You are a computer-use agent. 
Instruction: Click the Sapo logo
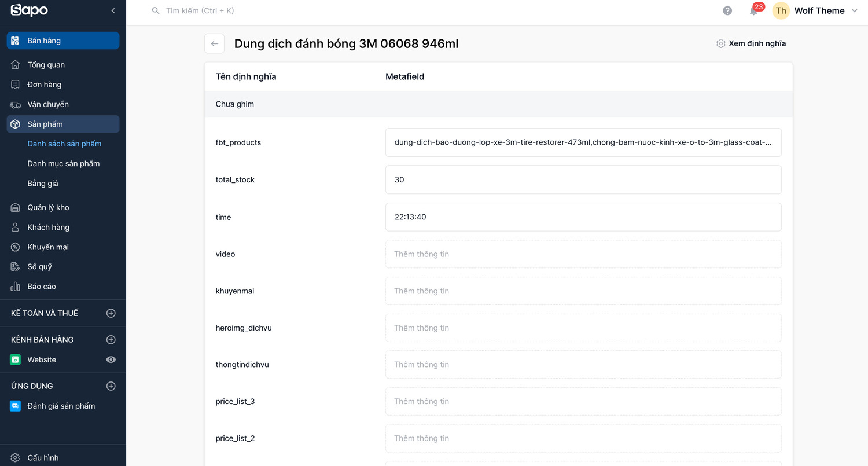[29, 10]
